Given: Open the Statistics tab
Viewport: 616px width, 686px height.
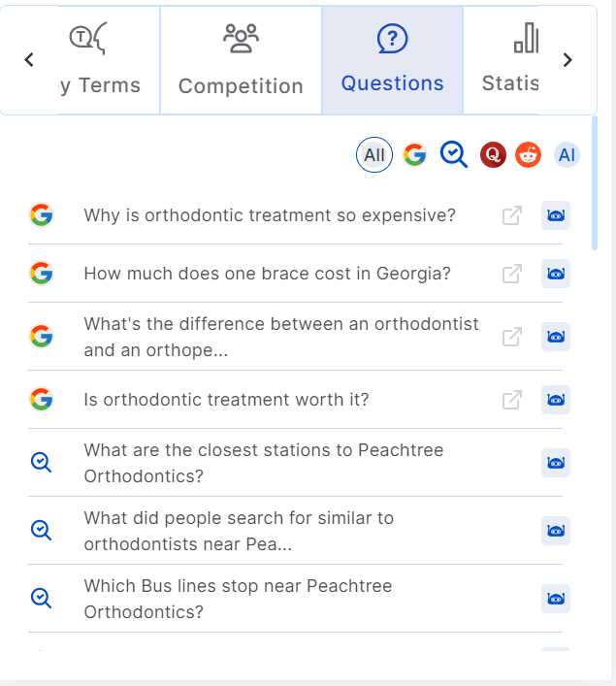Looking at the screenshot, I should click(x=510, y=61).
